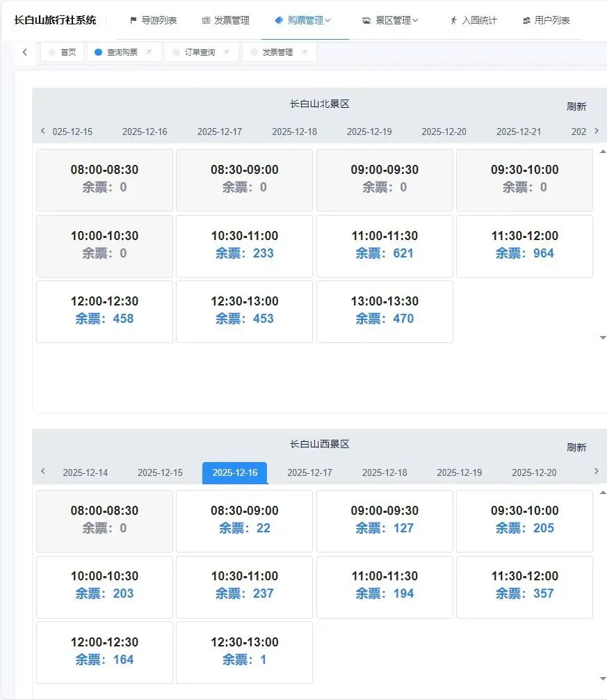Select 2025-12-17 date in 长白山西景区
This screenshot has width=607, height=700.
(309, 472)
